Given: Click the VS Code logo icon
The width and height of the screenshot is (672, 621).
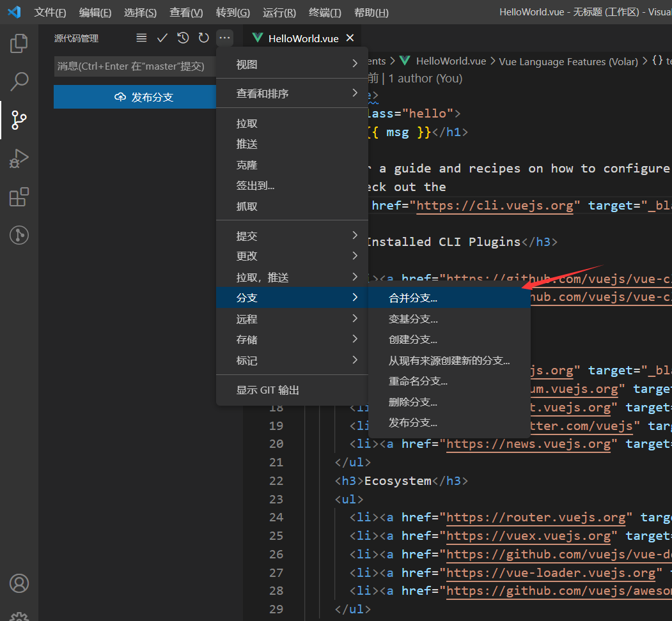Looking at the screenshot, I should coord(14,12).
